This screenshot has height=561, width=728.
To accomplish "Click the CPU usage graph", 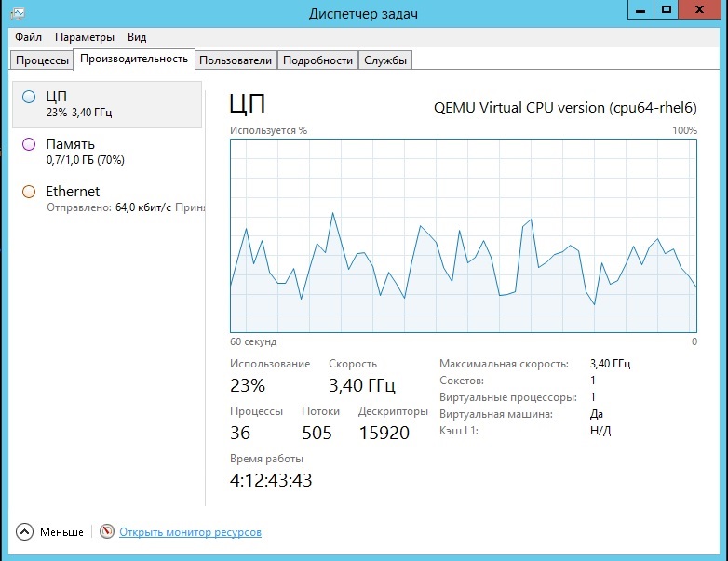I will pyautogui.click(x=464, y=235).
